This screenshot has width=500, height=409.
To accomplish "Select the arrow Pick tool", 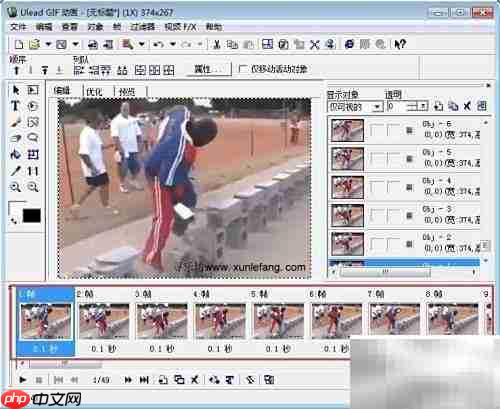I will coord(15,90).
